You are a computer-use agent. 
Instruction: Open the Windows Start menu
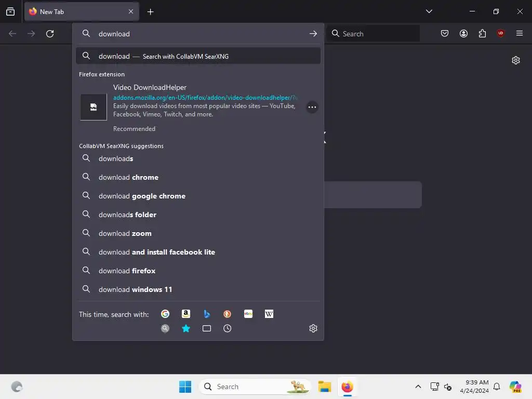point(185,387)
